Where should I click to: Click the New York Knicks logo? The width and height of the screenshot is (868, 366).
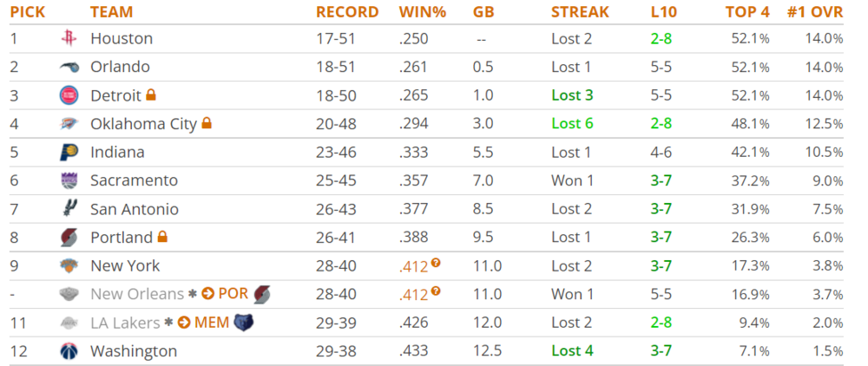tap(69, 265)
